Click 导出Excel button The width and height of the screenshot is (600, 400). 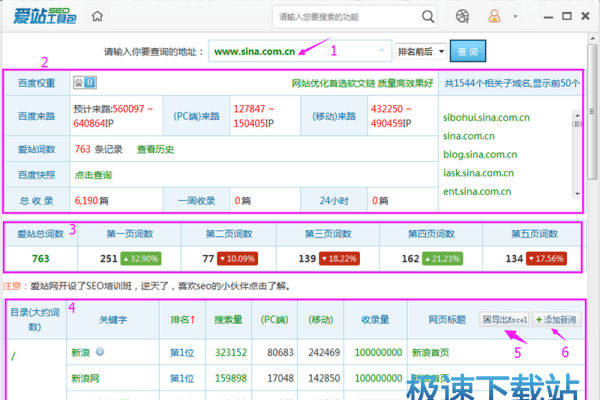pos(504,319)
